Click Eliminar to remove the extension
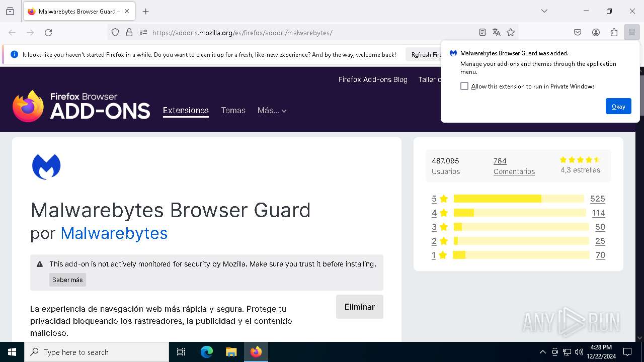This screenshot has height=362, width=644. point(359,307)
